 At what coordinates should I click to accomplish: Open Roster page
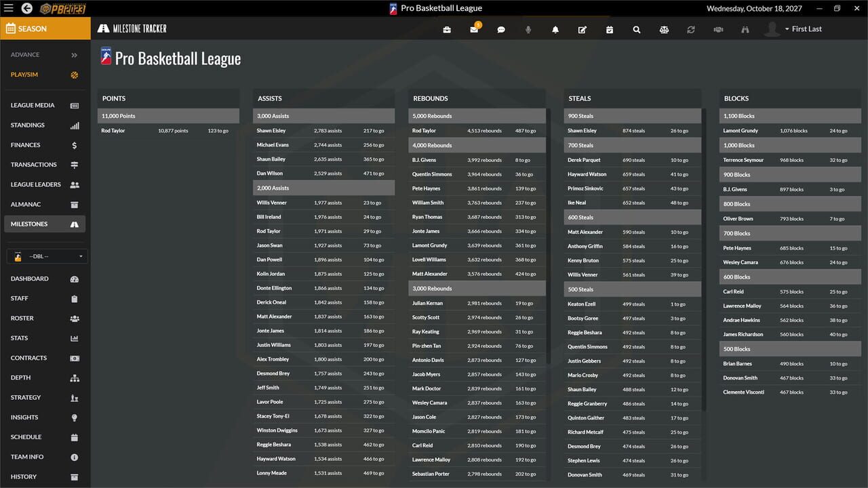45,318
